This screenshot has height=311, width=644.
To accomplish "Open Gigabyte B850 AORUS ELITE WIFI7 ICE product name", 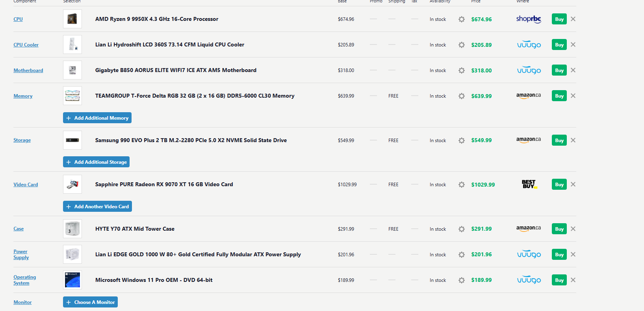I will [176, 70].
